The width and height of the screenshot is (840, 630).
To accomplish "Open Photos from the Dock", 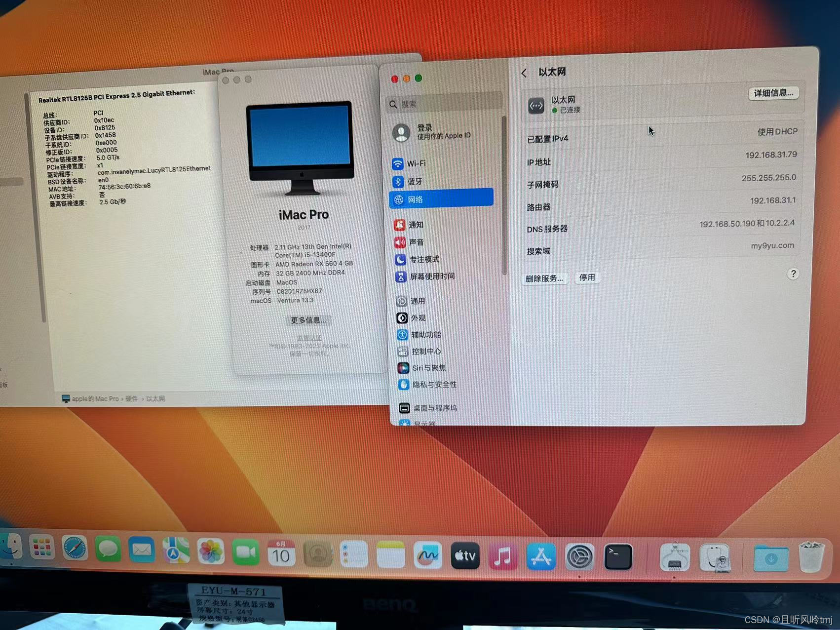I will click(x=211, y=551).
